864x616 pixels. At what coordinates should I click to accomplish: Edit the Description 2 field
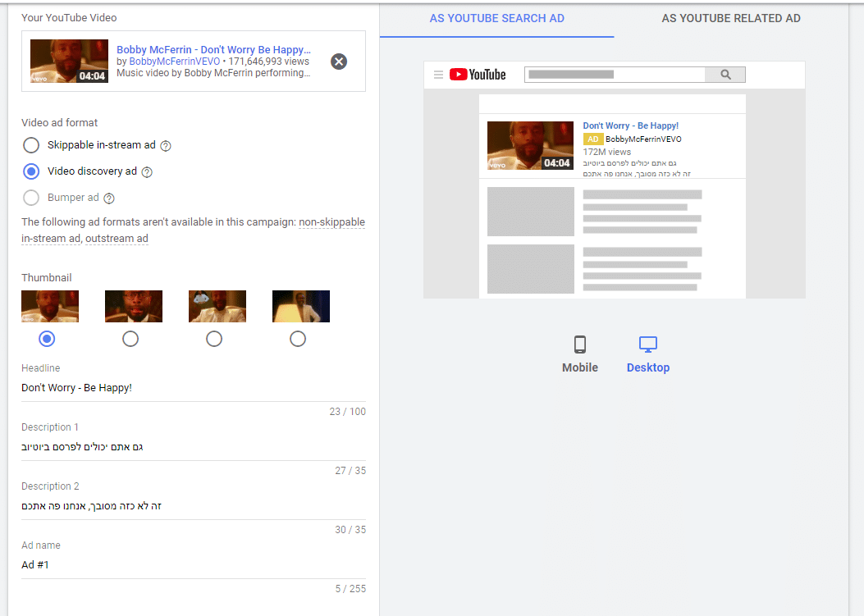194,506
